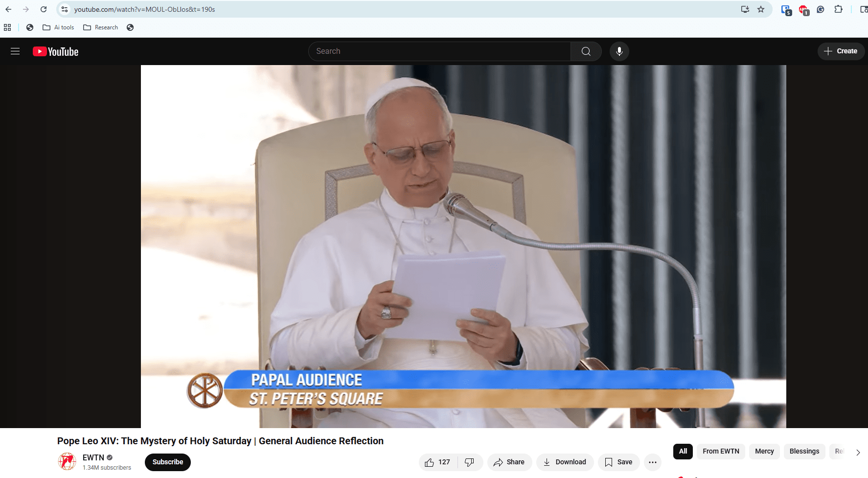Open the Research bookmarks folder
This screenshot has width=868, height=478.
tap(101, 27)
